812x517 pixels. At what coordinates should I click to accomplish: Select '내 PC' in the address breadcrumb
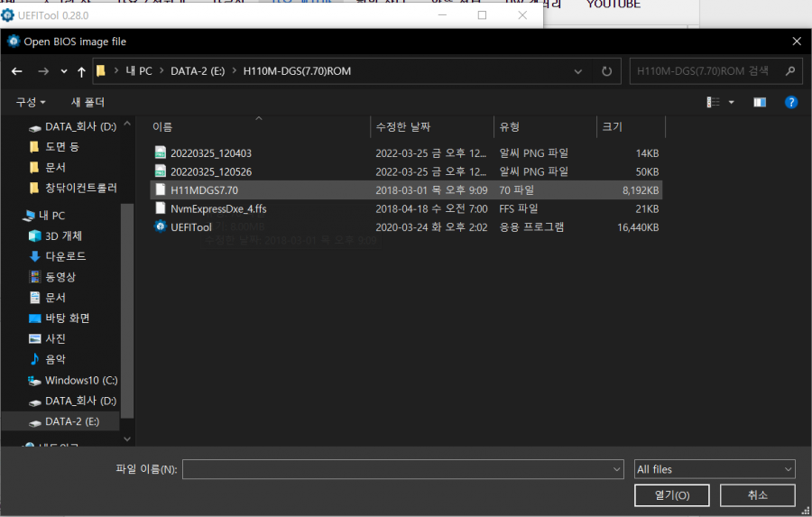pyautogui.click(x=139, y=71)
